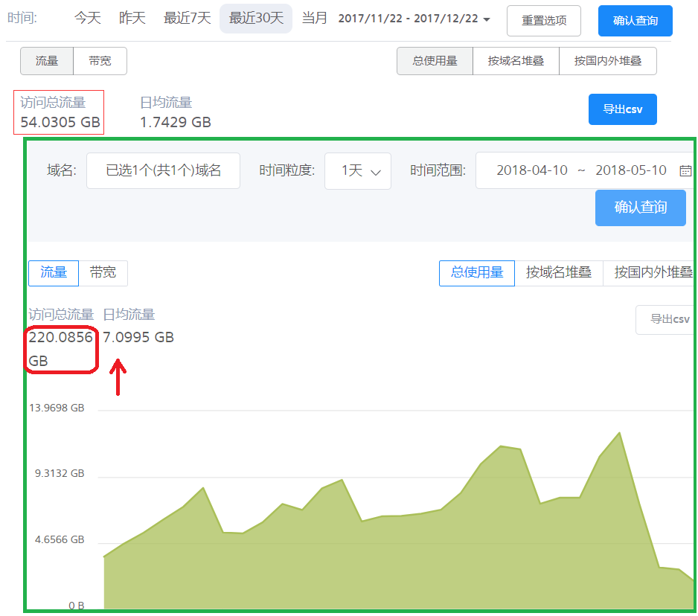Select the 最近7天 time filter
The width and height of the screenshot is (698, 616).
tap(187, 19)
